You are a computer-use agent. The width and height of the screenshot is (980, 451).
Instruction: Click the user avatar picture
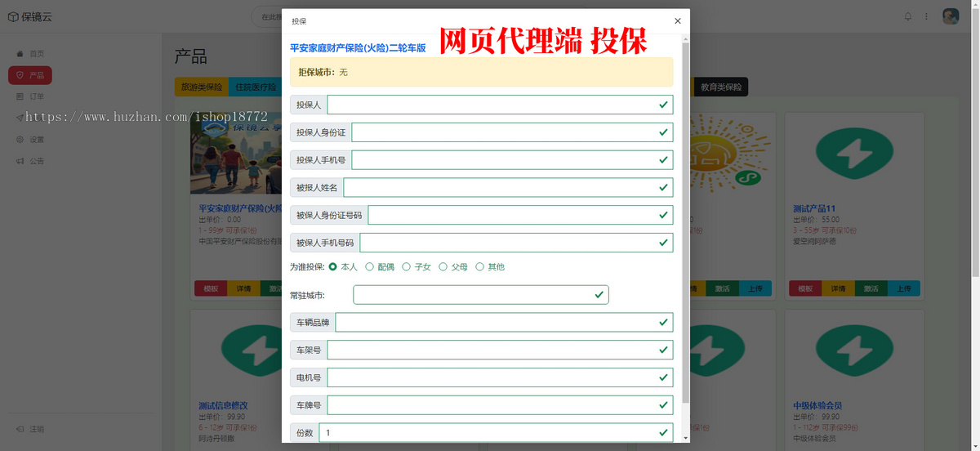coord(951,16)
